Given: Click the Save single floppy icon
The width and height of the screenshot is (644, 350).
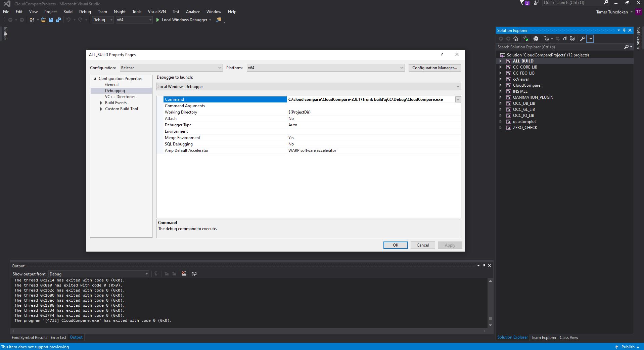Looking at the screenshot, I should (51, 20).
